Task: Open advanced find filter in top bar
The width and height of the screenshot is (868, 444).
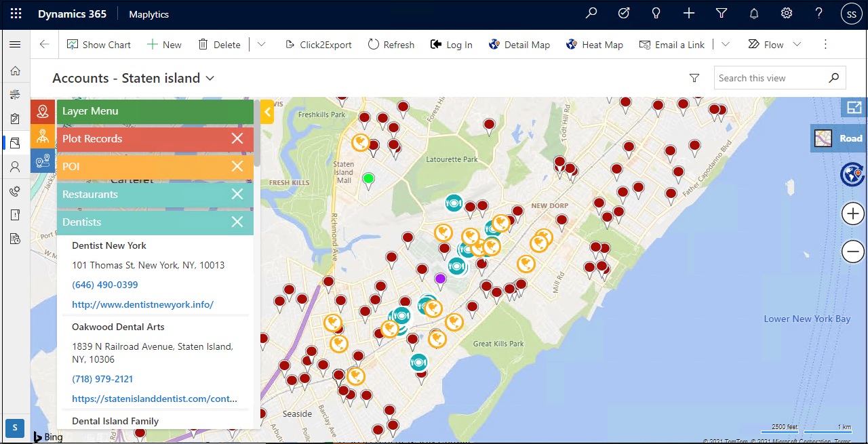Action: click(722, 14)
